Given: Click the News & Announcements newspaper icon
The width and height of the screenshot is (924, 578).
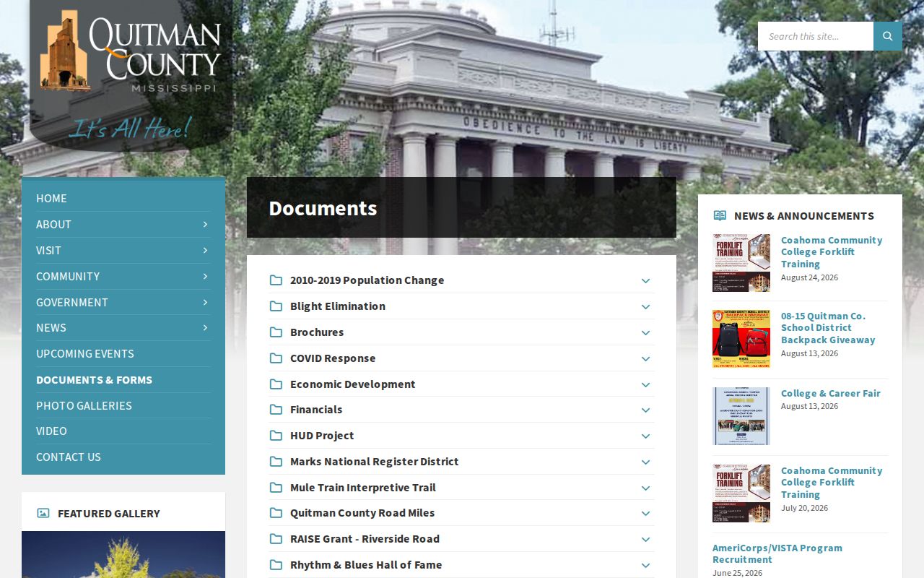Looking at the screenshot, I should tap(720, 215).
